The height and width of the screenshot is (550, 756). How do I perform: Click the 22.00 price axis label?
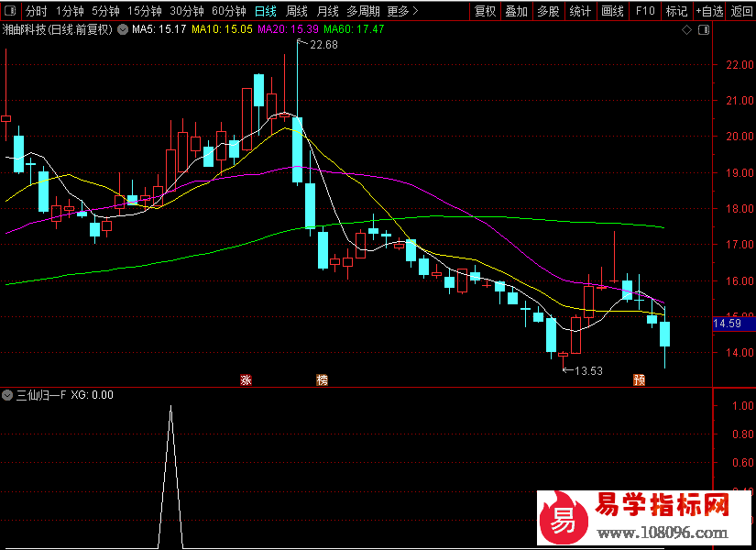pyautogui.click(x=740, y=65)
